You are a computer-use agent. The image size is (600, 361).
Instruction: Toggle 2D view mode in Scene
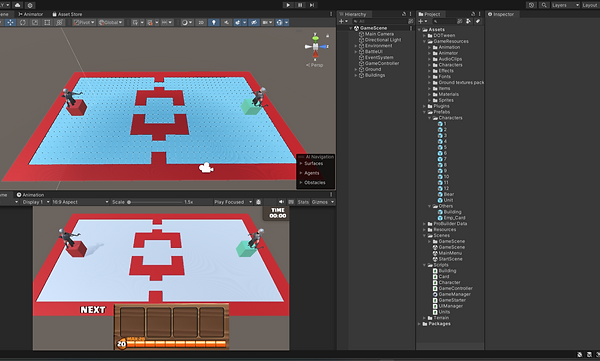(x=201, y=23)
